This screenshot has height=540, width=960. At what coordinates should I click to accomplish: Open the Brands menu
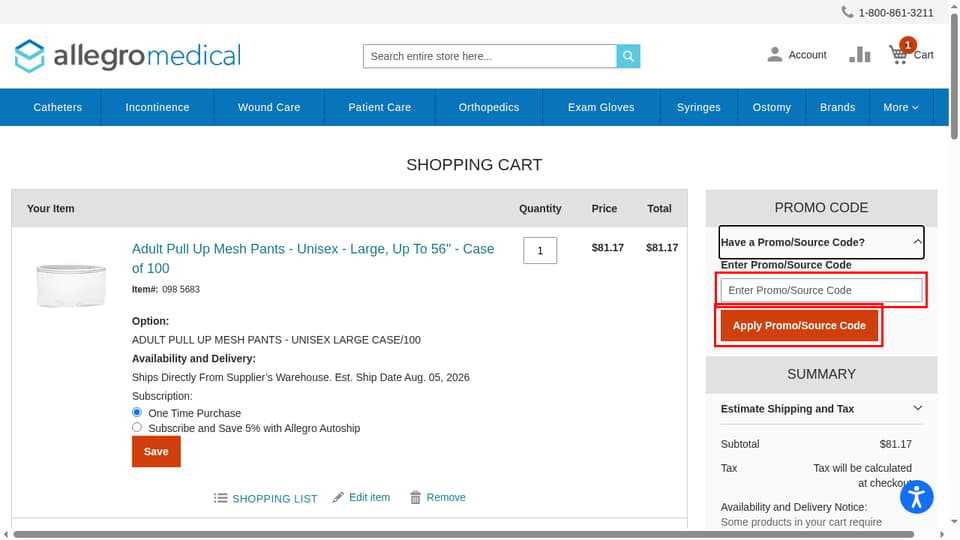click(x=838, y=107)
